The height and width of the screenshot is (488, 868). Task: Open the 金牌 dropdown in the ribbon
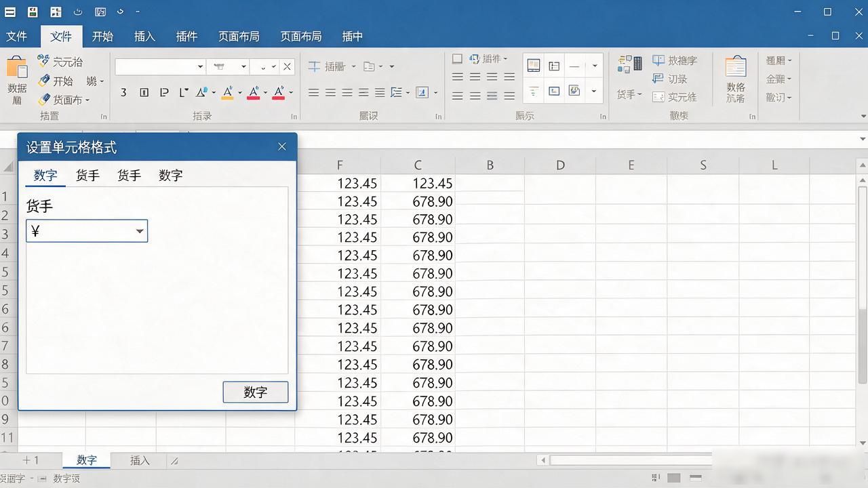[x=778, y=79]
